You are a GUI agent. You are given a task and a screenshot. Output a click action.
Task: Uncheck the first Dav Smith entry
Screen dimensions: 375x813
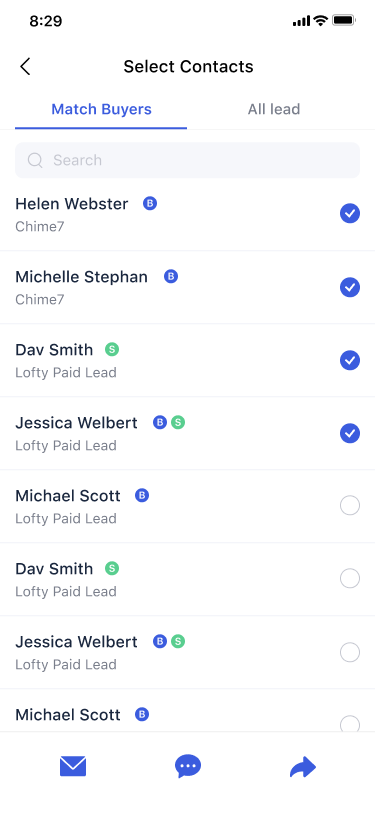click(x=350, y=360)
